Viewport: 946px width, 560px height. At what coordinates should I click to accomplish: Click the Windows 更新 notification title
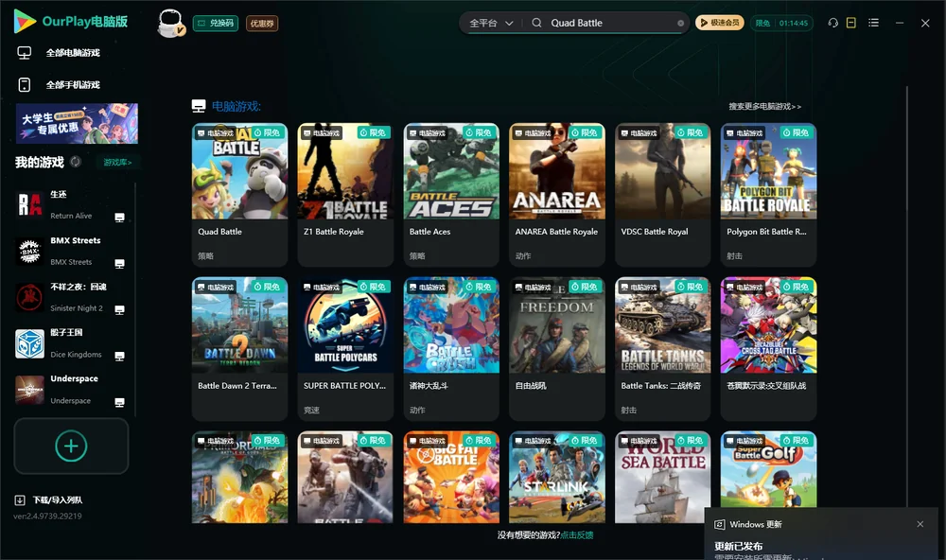755,524
